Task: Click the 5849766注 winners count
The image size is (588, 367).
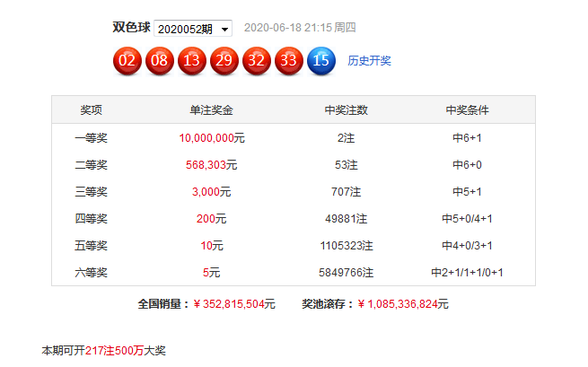Action: pos(347,273)
